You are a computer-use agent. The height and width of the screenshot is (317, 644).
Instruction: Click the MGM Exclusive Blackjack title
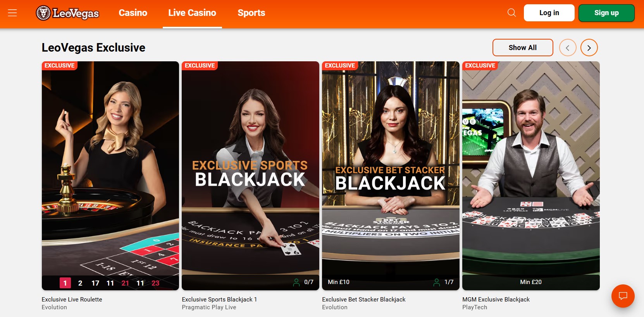click(x=496, y=300)
